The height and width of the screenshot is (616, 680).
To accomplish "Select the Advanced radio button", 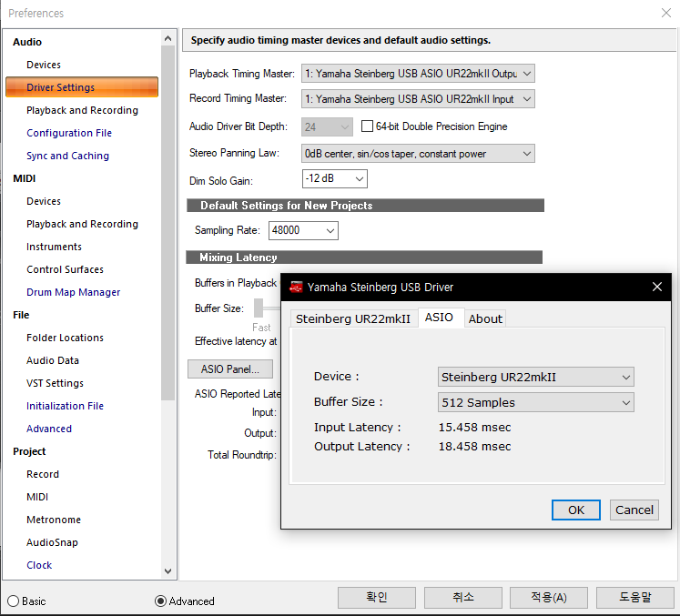I will pyautogui.click(x=161, y=601).
